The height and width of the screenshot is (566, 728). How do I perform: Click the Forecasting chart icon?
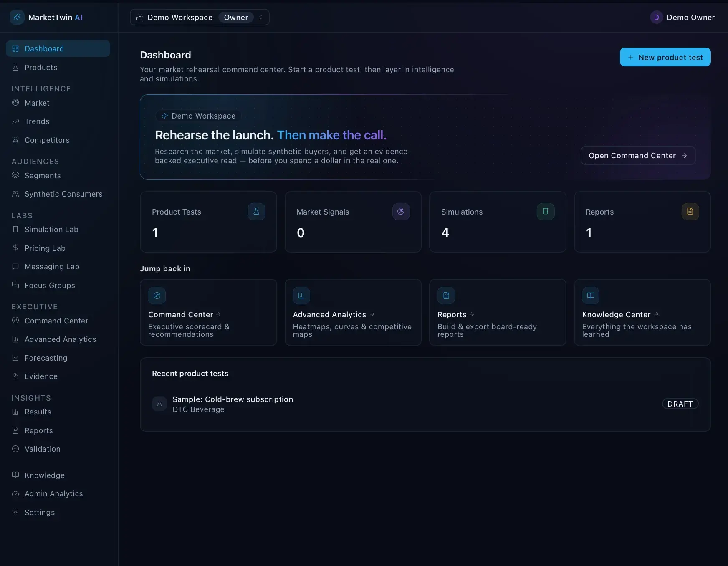coord(15,358)
